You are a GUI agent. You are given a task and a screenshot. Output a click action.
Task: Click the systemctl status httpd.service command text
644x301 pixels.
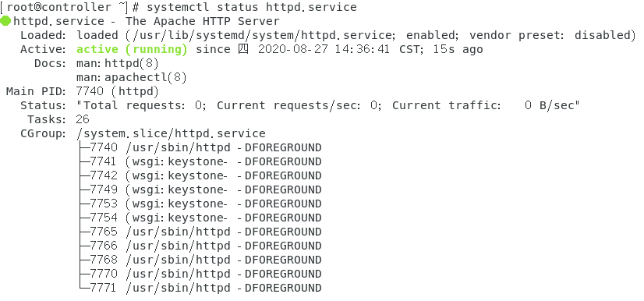point(251,7)
